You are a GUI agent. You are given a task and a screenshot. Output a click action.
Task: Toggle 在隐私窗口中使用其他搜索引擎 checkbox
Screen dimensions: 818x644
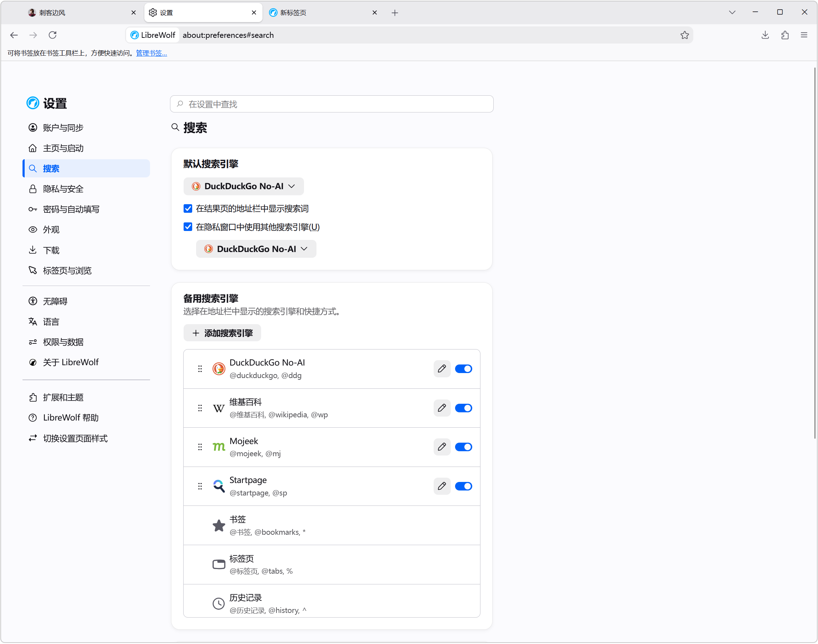click(188, 227)
